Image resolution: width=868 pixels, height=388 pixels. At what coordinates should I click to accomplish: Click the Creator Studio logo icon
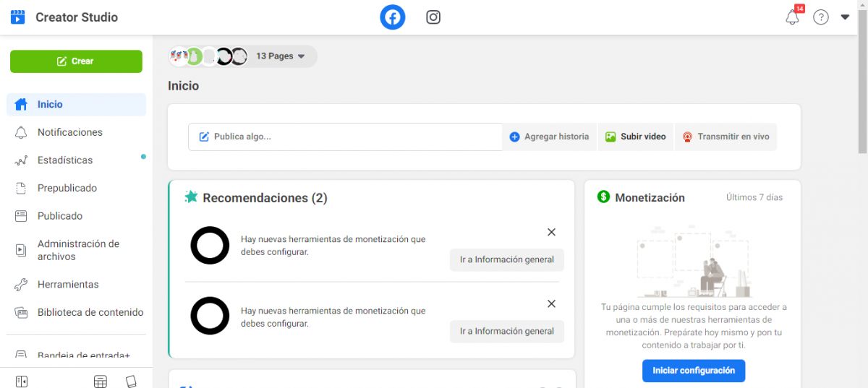click(x=18, y=17)
